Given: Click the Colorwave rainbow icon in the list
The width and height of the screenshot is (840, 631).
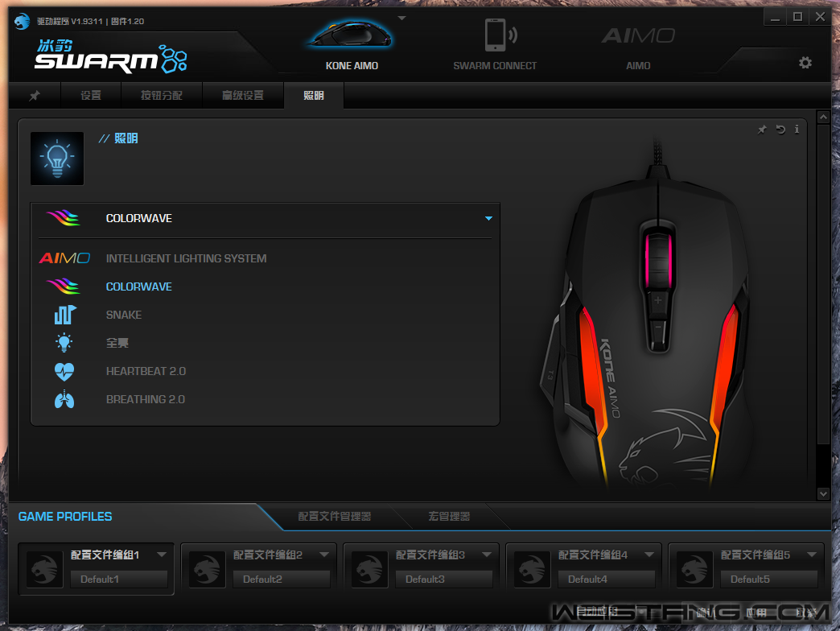Looking at the screenshot, I should pos(64,287).
